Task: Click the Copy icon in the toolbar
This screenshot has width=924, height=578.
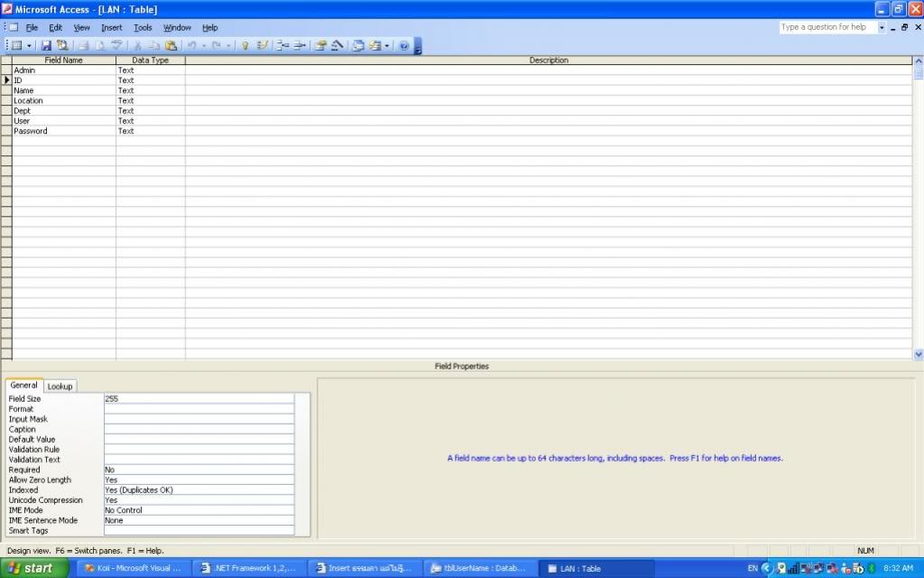Action: pyautogui.click(x=154, y=45)
